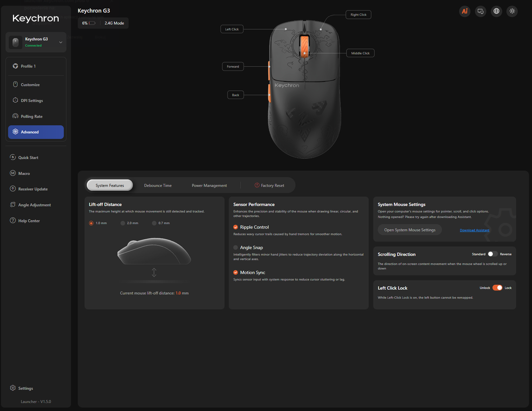The height and width of the screenshot is (411, 532).
Task: Open the Factory Reset tab
Action: pos(270,185)
